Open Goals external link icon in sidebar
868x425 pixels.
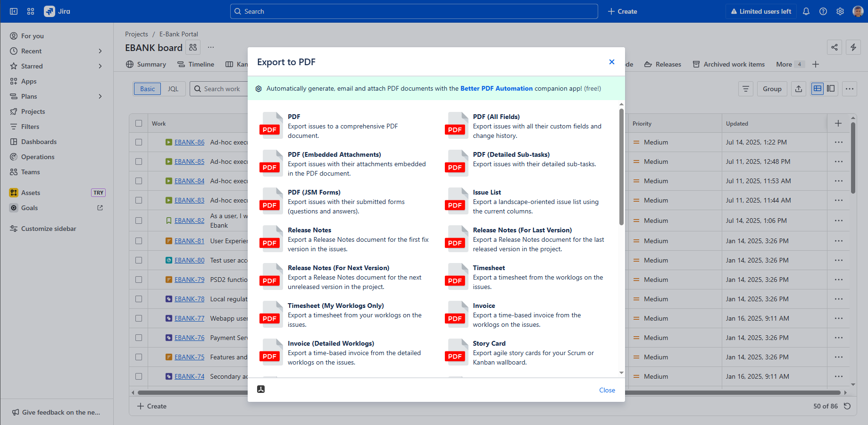(100, 208)
